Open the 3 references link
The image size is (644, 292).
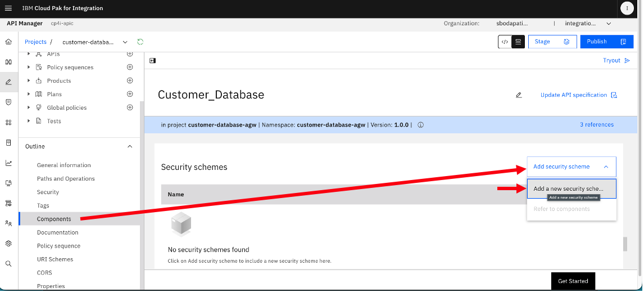point(597,124)
